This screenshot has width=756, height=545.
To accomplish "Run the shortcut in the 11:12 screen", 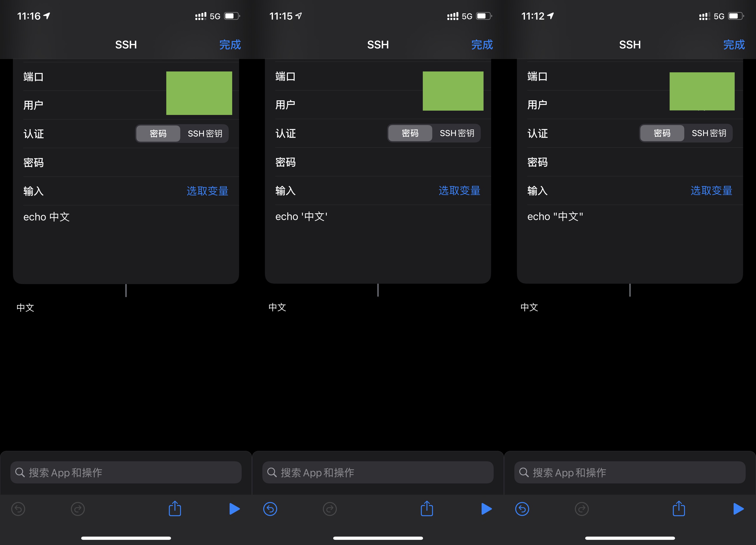I will [x=738, y=509].
